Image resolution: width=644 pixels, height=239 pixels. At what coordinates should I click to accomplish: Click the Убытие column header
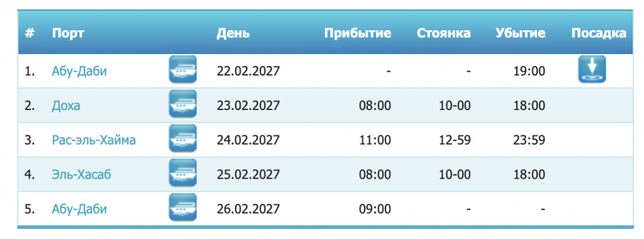520,33
